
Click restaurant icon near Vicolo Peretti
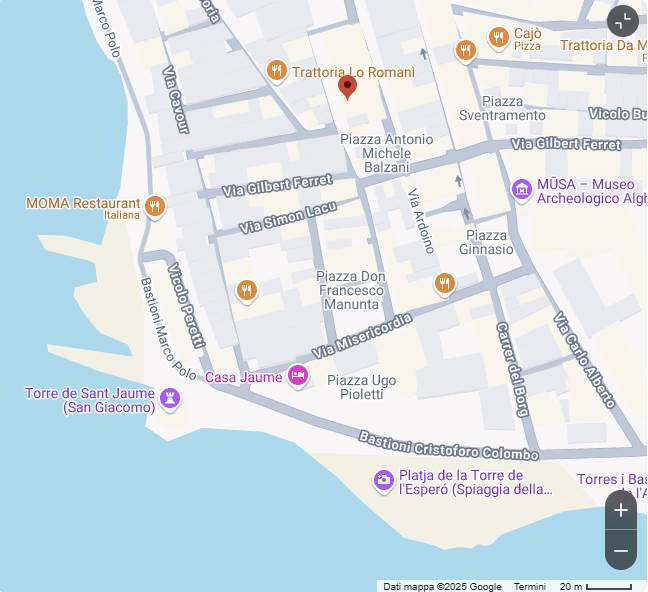coord(247,291)
